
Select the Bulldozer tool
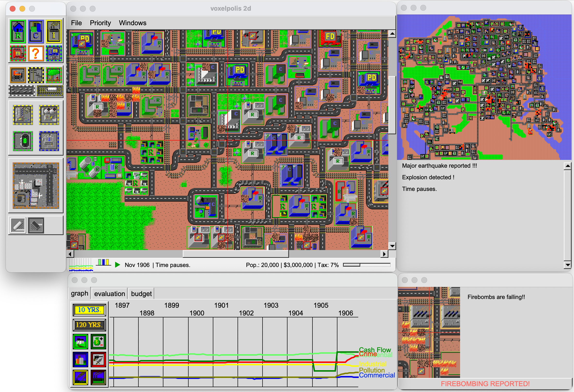point(18,75)
